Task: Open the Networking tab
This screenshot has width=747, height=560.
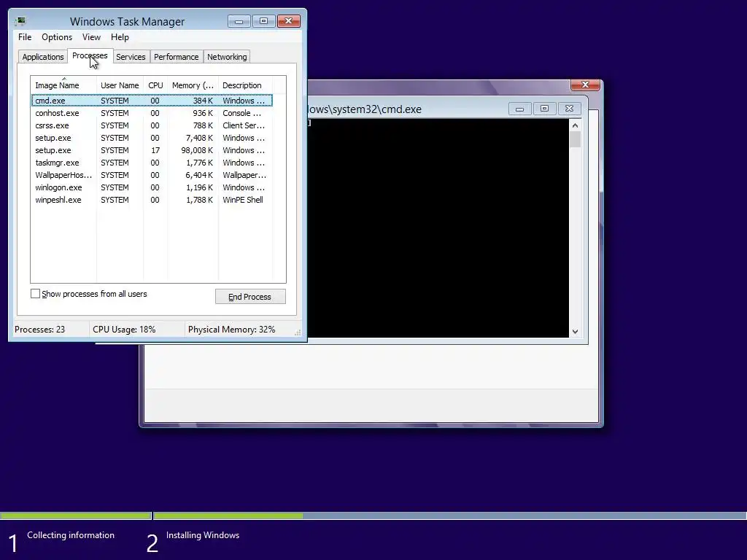Action: (x=227, y=57)
